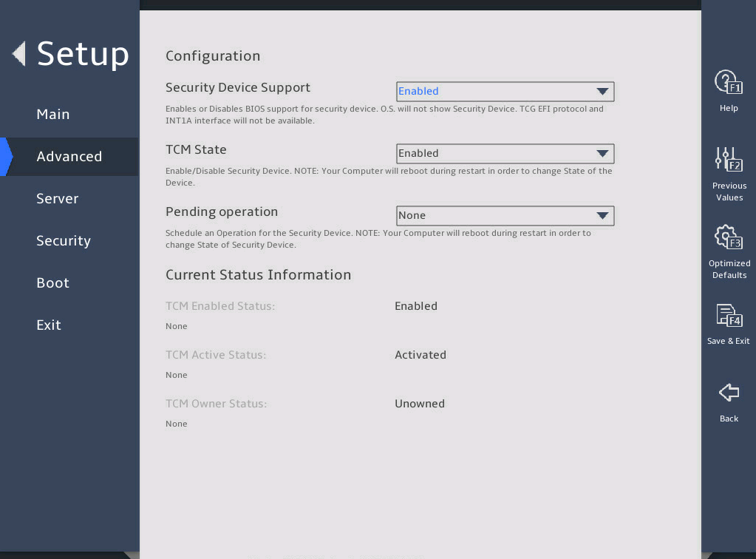The image size is (756, 559).
Task: Select the Advanced menu section
Action: pyautogui.click(x=69, y=156)
